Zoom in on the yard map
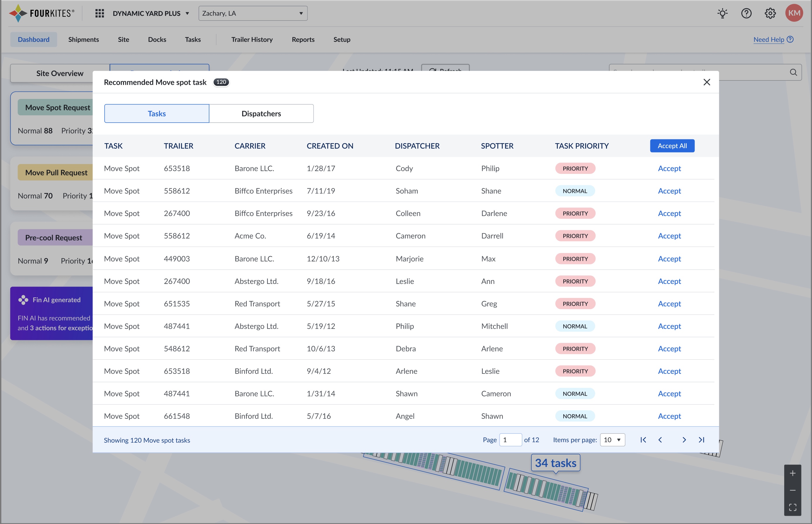This screenshot has width=812, height=524. [x=793, y=473]
